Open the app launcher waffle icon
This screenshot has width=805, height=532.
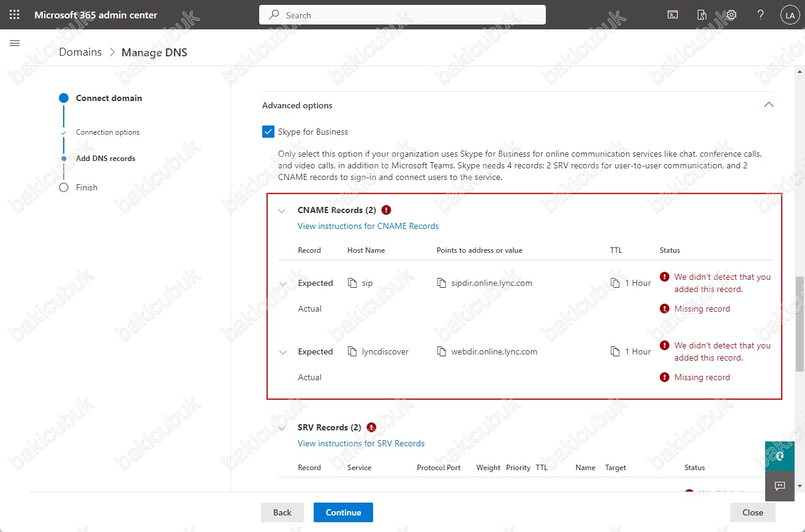[x=15, y=15]
